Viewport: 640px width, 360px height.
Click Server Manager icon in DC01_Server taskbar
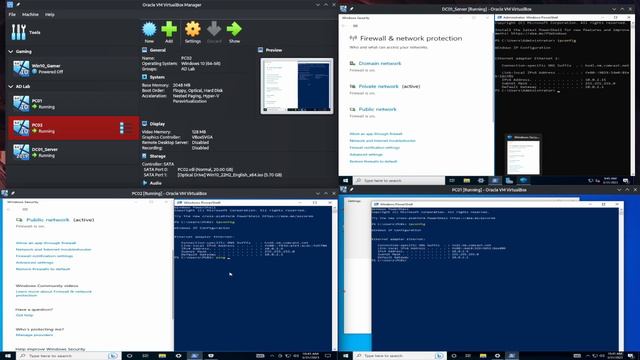pyautogui.click(x=509, y=180)
